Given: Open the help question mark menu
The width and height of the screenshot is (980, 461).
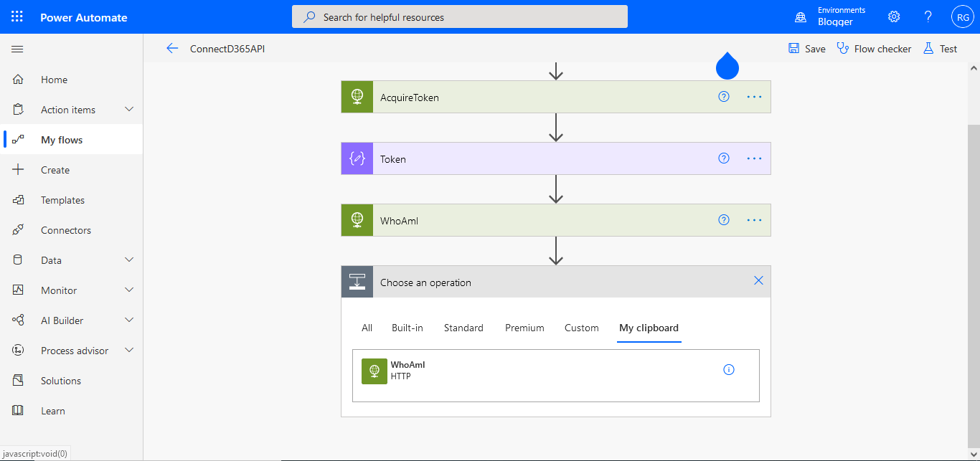Looking at the screenshot, I should (x=928, y=16).
